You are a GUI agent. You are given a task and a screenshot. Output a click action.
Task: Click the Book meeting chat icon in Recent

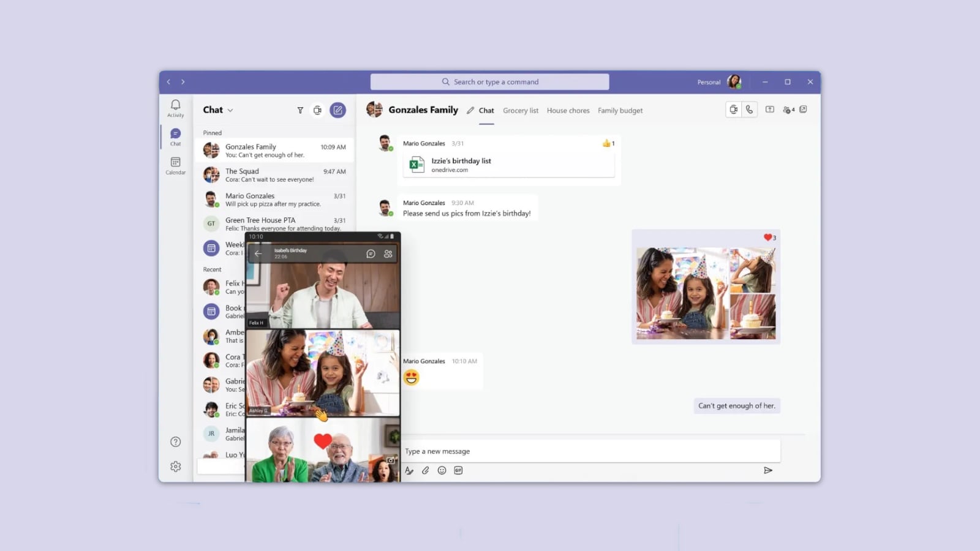click(211, 312)
